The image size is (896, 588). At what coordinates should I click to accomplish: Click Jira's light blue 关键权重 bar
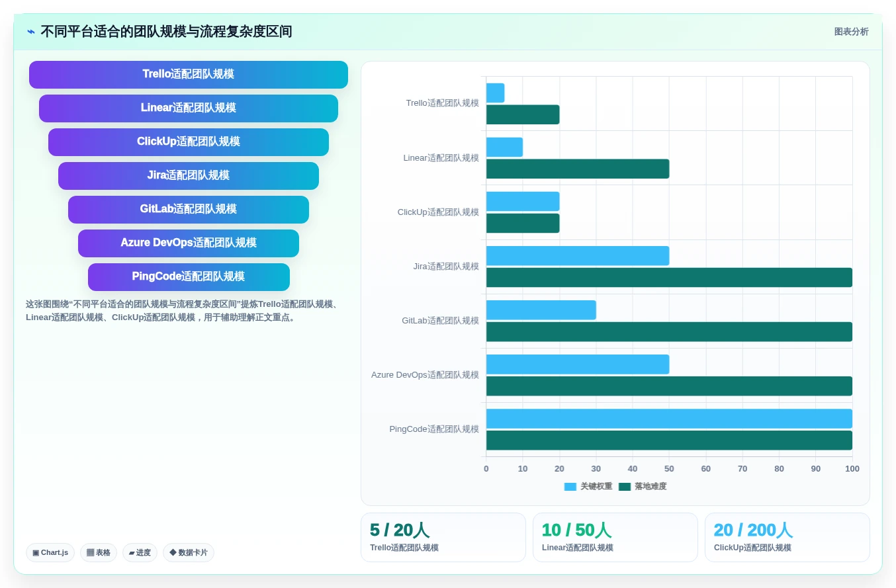click(578, 256)
